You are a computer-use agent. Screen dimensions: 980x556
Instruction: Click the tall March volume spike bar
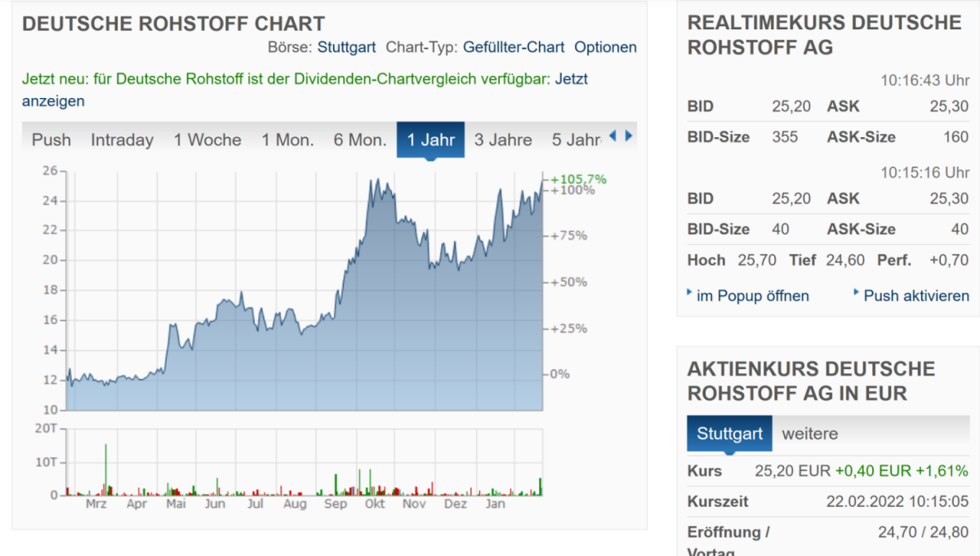(105, 469)
